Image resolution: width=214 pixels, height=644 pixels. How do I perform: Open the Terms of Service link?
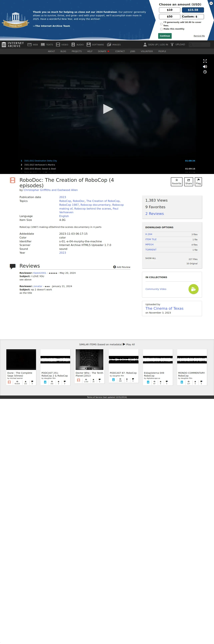coord(107,397)
